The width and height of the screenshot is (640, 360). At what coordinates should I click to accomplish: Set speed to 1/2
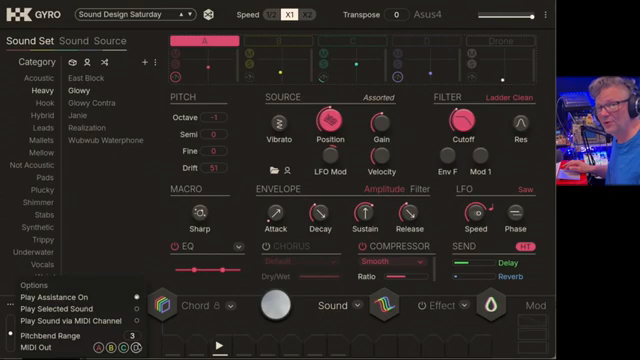pyautogui.click(x=271, y=15)
